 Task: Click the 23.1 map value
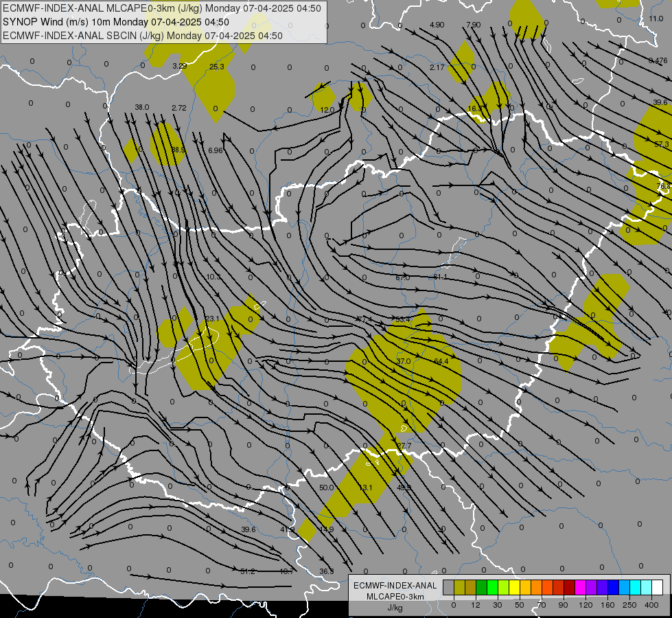click(x=212, y=319)
